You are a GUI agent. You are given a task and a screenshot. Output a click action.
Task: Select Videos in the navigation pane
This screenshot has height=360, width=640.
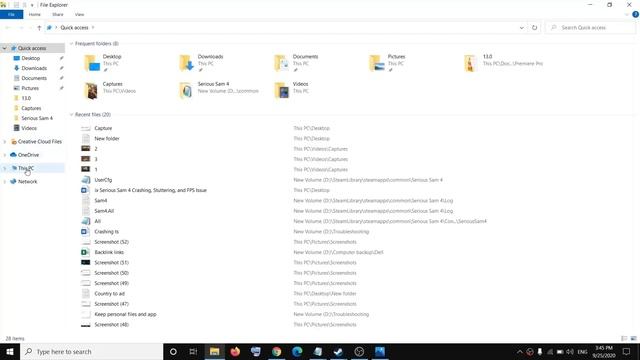(x=29, y=128)
